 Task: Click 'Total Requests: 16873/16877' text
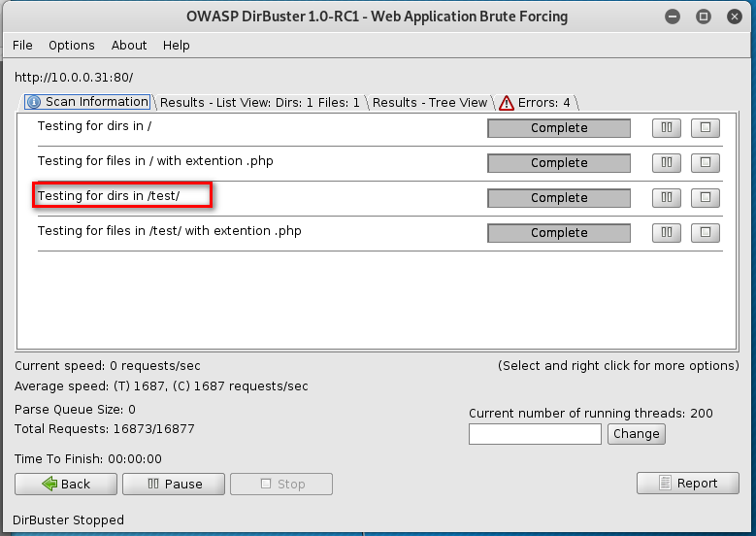[104, 429]
